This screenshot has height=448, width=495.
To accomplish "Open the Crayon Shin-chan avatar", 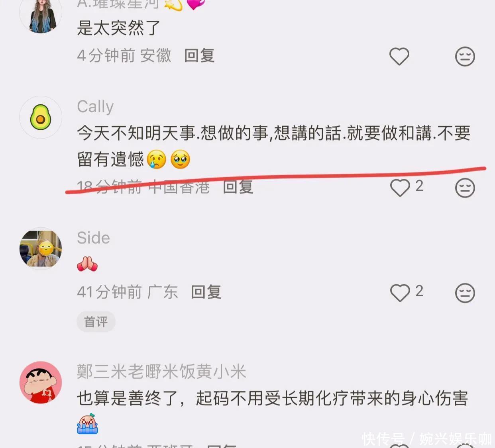I will (x=41, y=382).
